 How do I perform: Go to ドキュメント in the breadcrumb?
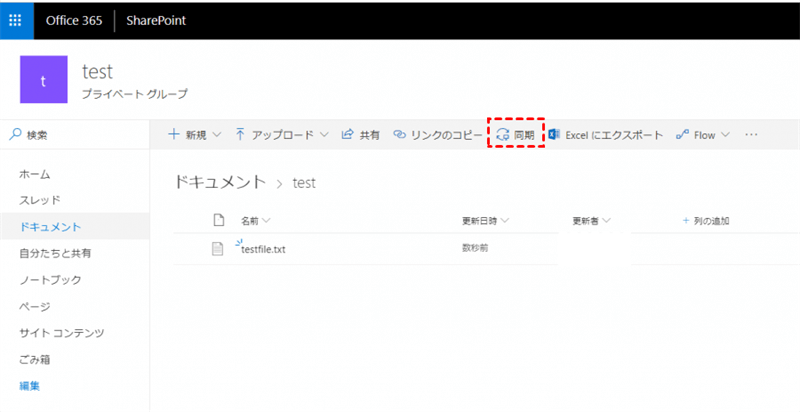(x=220, y=182)
